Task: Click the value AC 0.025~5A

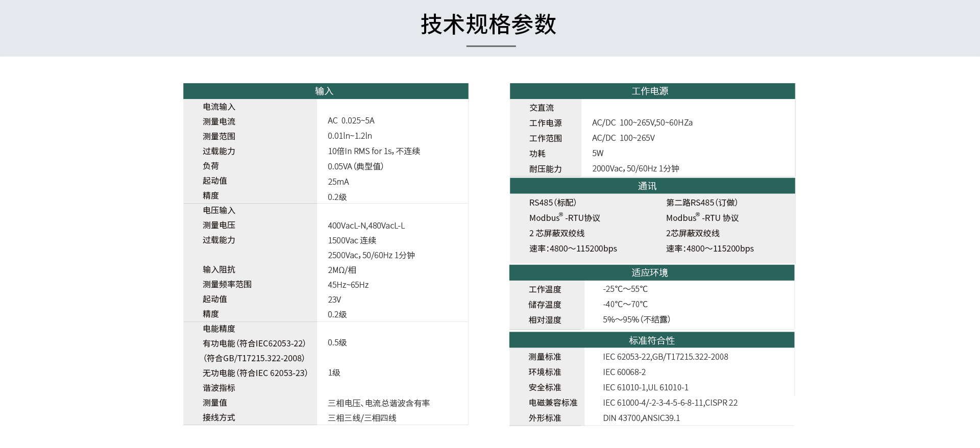Action: 351,120
